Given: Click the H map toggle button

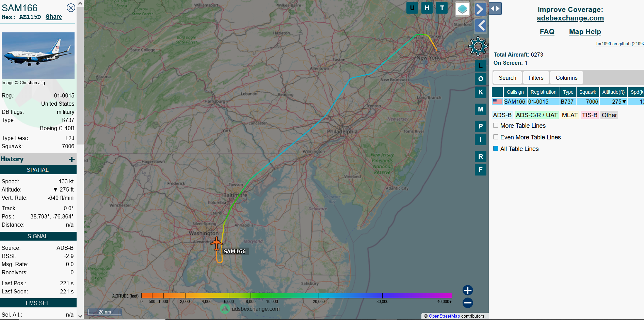Looking at the screenshot, I should (x=427, y=8).
